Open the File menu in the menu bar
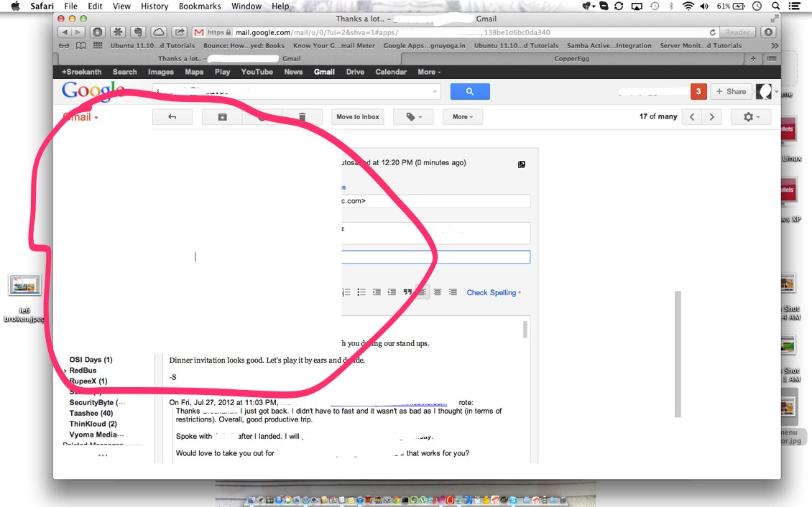The image size is (812, 507). [70, 6]
